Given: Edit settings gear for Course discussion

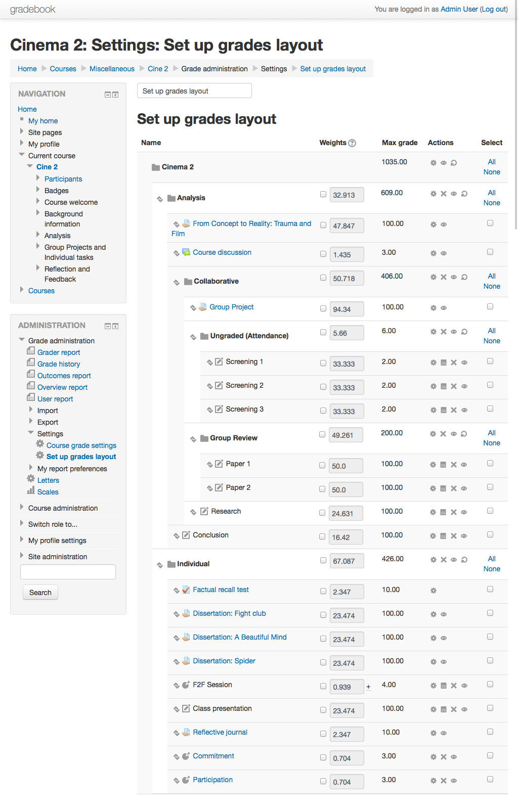Looking at the screenshot, I should click(x=433, y=253).
